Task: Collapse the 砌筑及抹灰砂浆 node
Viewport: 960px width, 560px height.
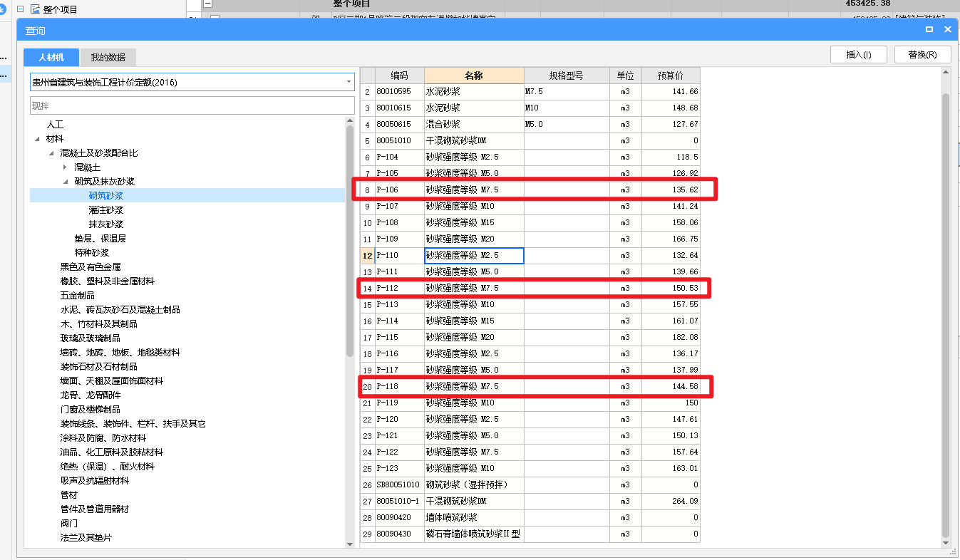Action: 66,182
